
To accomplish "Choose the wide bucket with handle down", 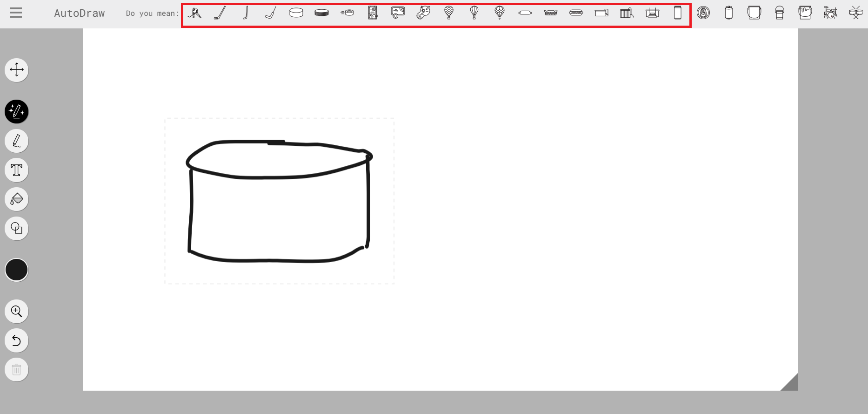I will click(x=754, y=13).
